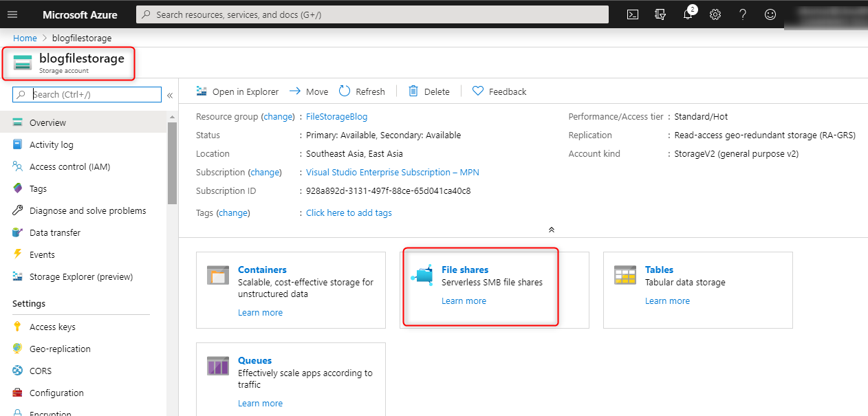The height and width of the screenshot is (416, 868).
Task: Click the Refresh toolbar button
Action: (x=362, y=91)
